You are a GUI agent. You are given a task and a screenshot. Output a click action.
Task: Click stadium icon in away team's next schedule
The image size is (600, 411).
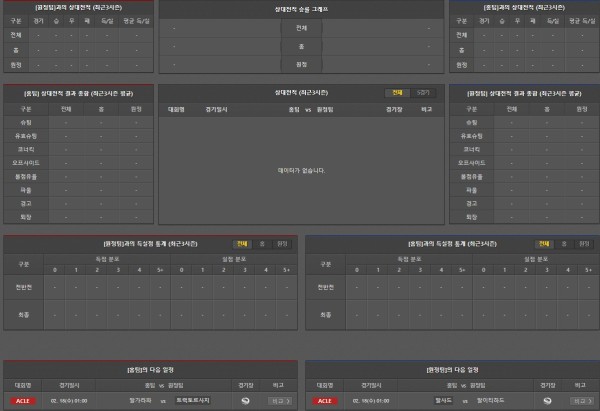(x=547, y=402)
